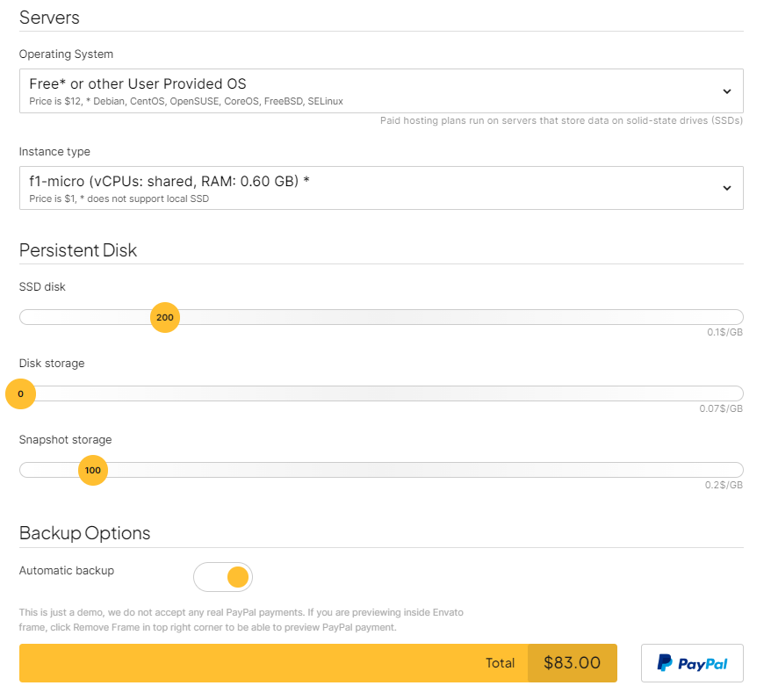Pay with the PayPal button
Image resolution: width=771 pixels, height=700 pixels.
692,663
